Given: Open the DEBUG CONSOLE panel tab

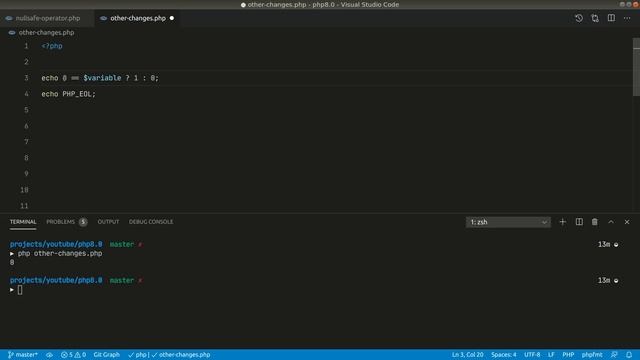Looking at the screenshot, I should (151, 222).
